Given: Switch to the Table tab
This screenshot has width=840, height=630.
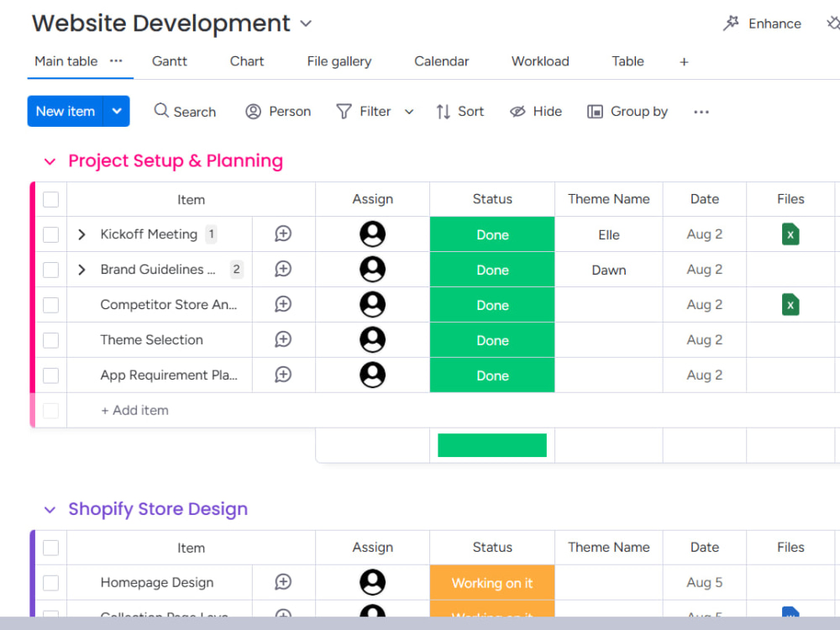Looking at the screenshot, I should (x=627, y=61).
